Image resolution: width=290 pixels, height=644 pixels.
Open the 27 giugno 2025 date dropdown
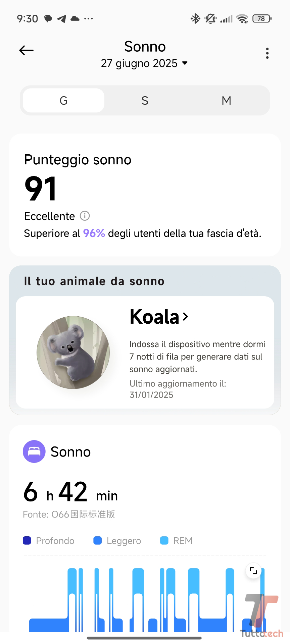[145, 63]
